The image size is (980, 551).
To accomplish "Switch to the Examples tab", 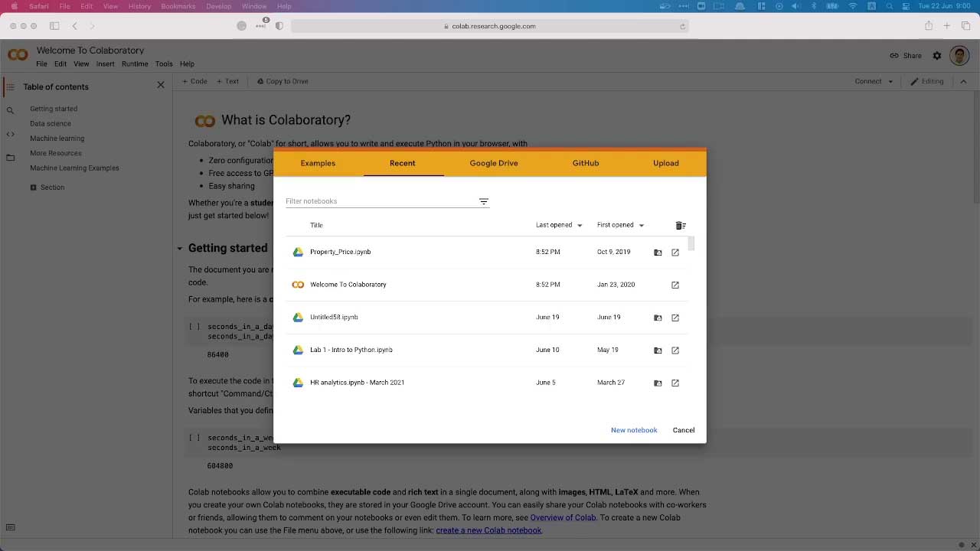I will (318, 163).
